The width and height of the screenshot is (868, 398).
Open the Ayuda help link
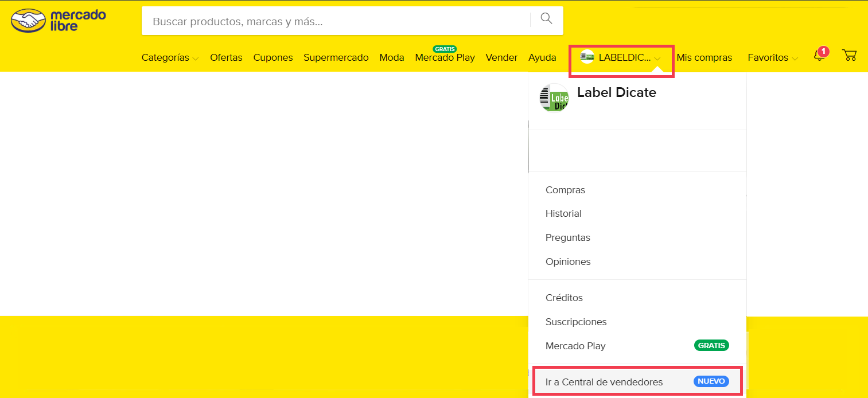(x=542, y=57)
